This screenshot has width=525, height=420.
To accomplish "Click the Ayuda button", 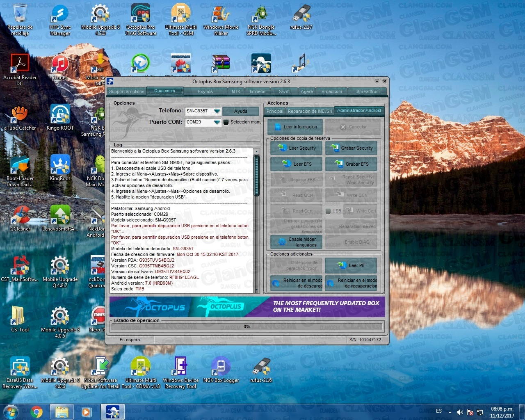I will [241, 111].
